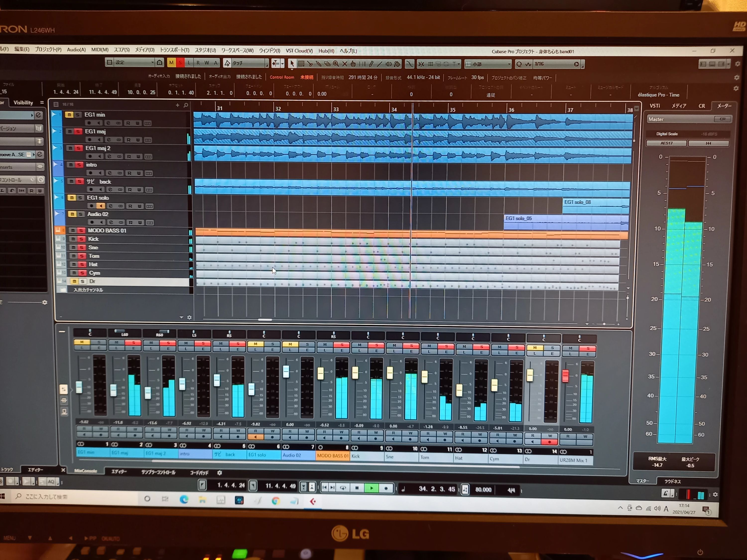
Task: Select the Scissors split tool
Action: [310, 64]
